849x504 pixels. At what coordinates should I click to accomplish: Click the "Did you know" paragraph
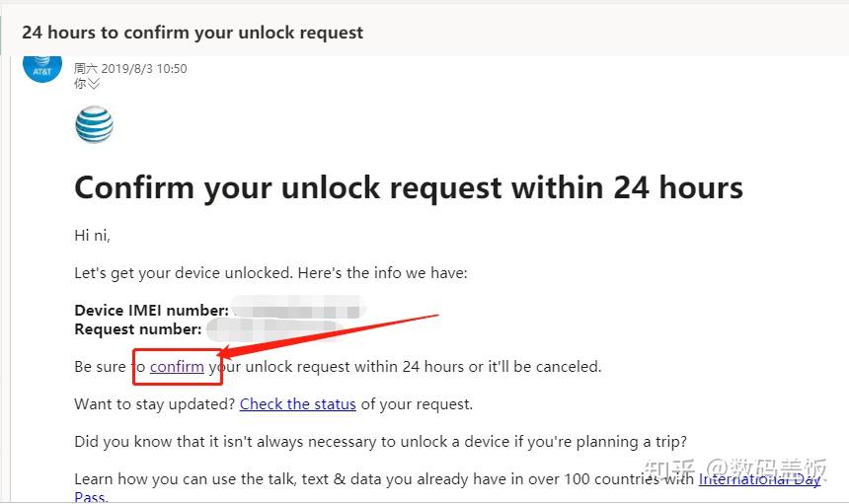pos(381,442)
